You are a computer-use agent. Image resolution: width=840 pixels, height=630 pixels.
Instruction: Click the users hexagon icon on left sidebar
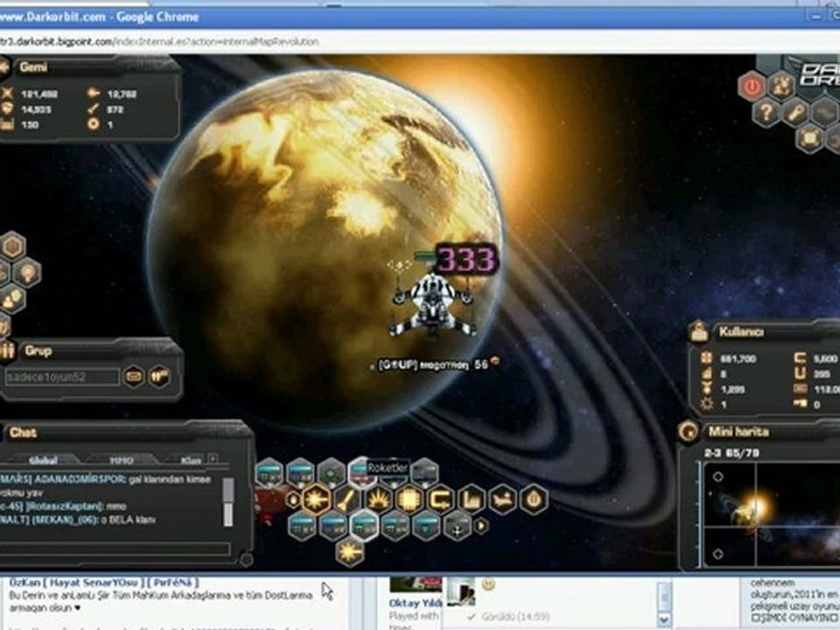point(13,298)
